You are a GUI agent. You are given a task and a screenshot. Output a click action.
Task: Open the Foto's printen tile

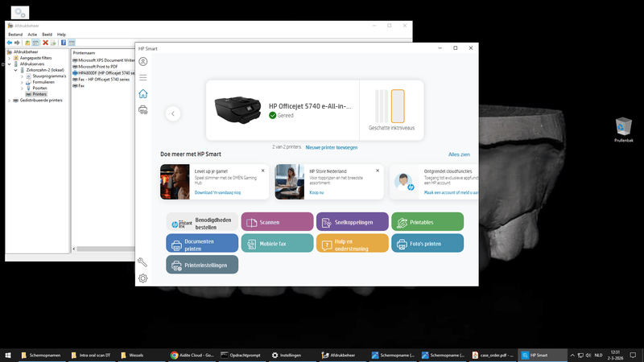(427, 244)
